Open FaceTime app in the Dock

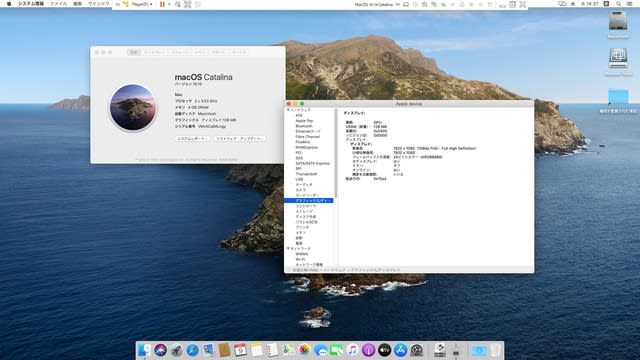click(336, 350)
